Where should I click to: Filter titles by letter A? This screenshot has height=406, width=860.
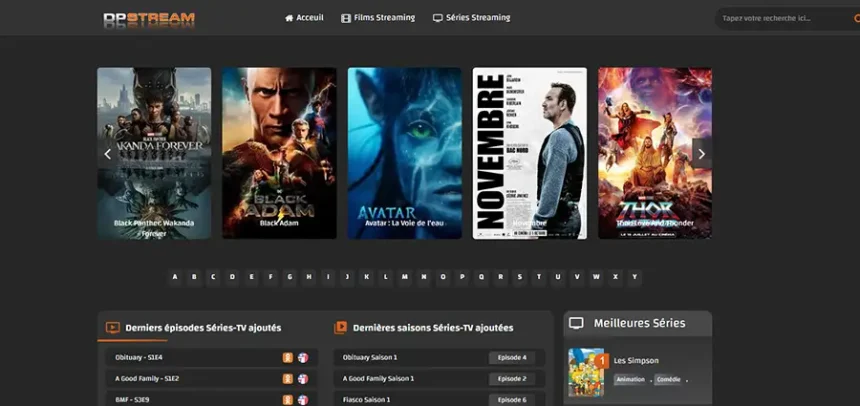[175, 277]
